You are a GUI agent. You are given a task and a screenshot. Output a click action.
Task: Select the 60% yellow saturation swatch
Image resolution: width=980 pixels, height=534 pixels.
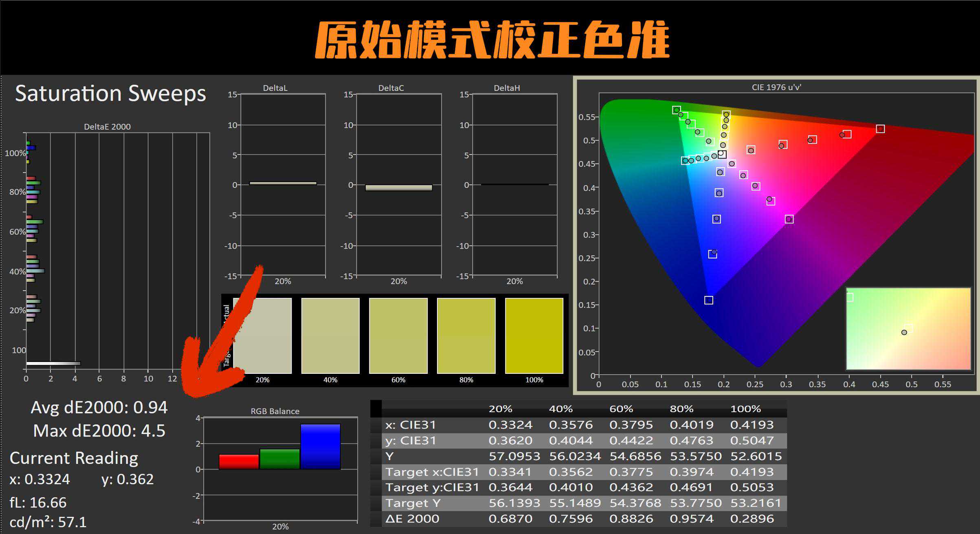tap(398, 335)
